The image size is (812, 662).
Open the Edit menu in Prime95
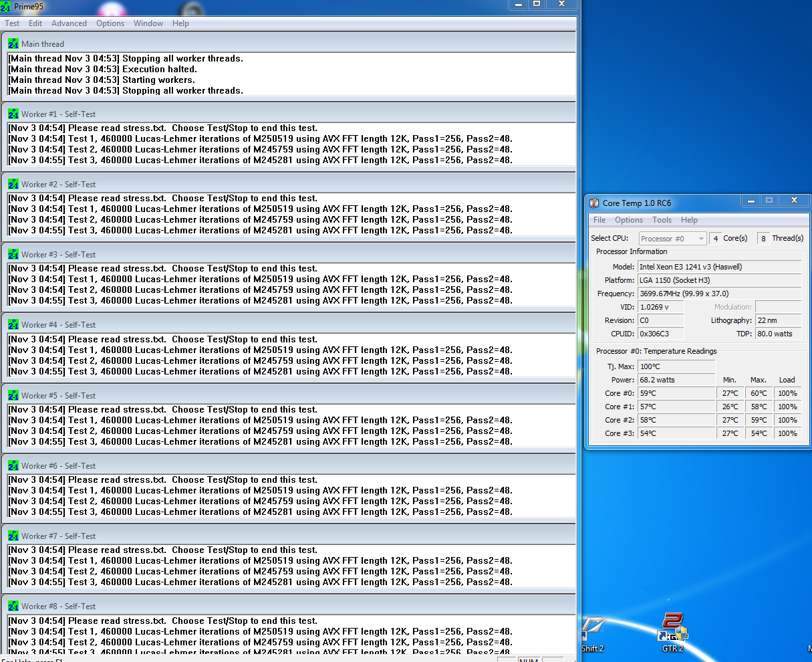pyautogui.click(x=35, y=23)
